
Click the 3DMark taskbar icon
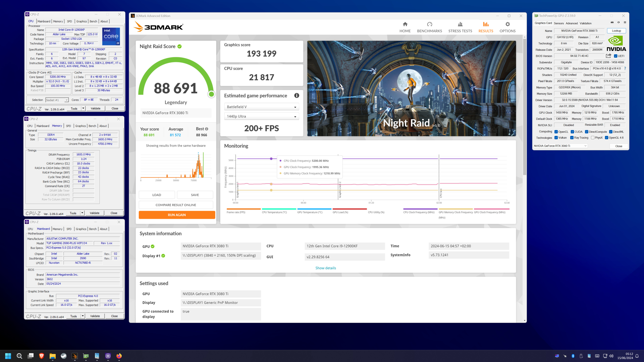[75, 356]
